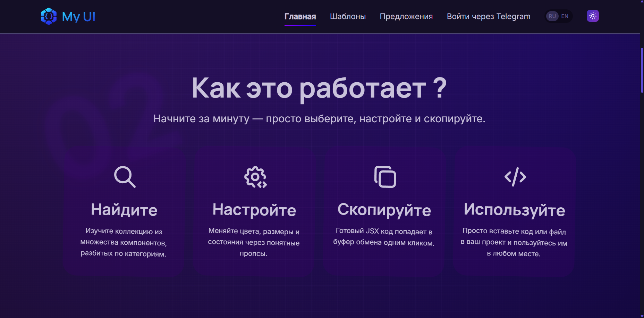The height and width of the screenshot is (318, 644).
Task: Click subtitle starting with Начните за минуту
Action: (x=319, y=119)
